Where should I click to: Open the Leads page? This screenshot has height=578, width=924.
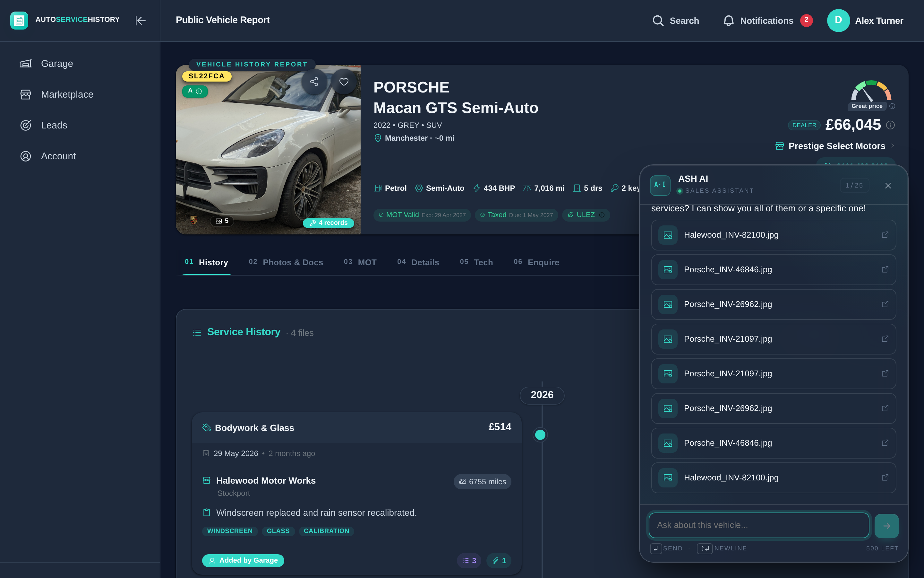coord(44,125)
